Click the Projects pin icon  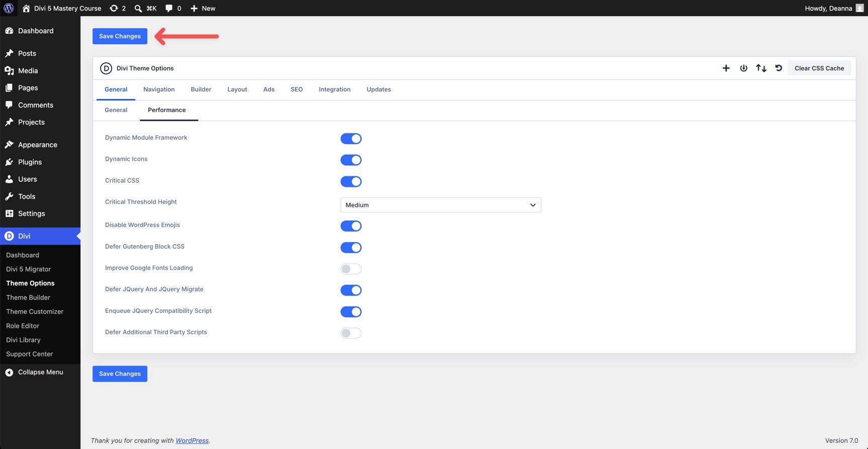9,122
